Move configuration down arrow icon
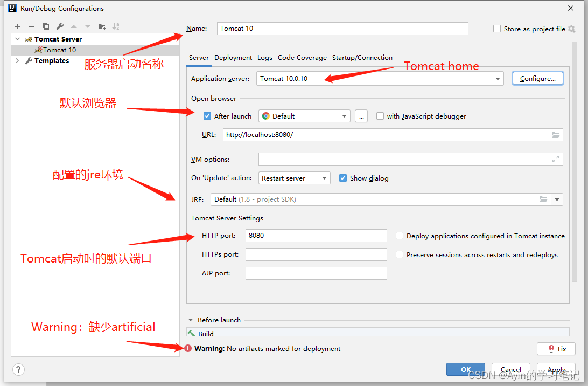The width and height of the screenshot is (588, 386). click(x=88, y=26)
